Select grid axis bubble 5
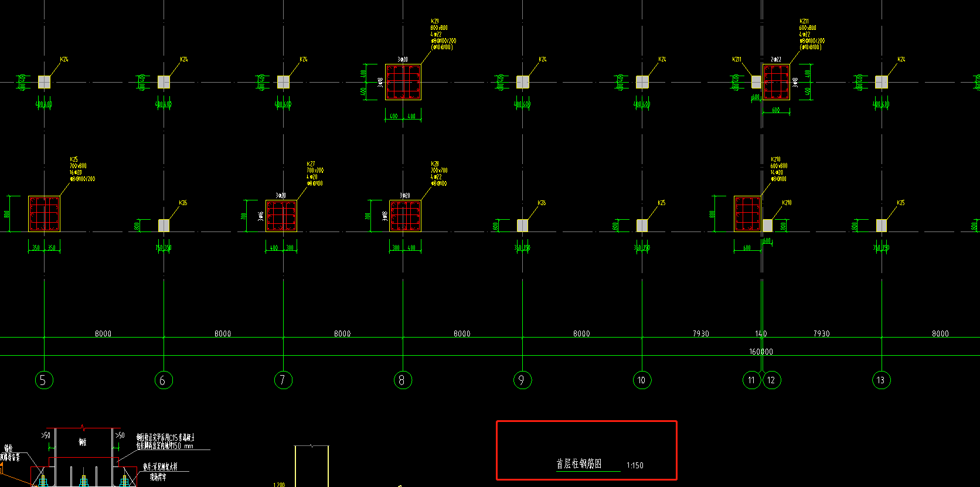The width and height of the screenshot is (980, 487). coord(44,380)
